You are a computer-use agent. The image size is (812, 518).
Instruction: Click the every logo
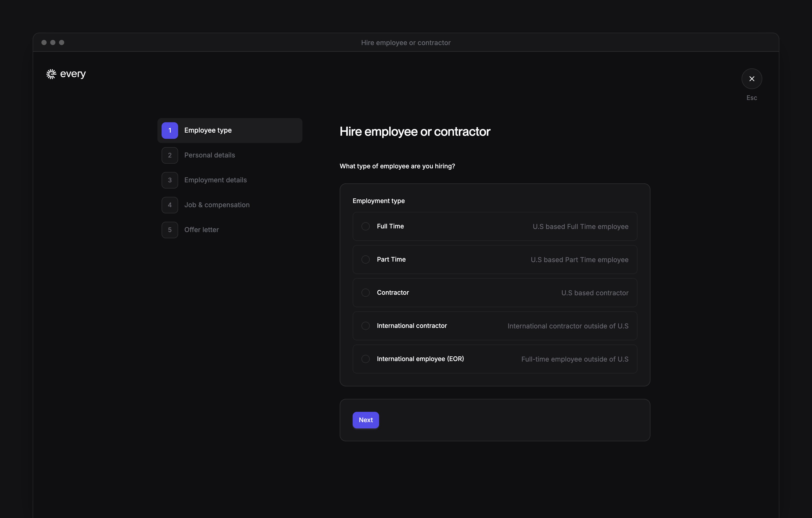tap(66, 74)
